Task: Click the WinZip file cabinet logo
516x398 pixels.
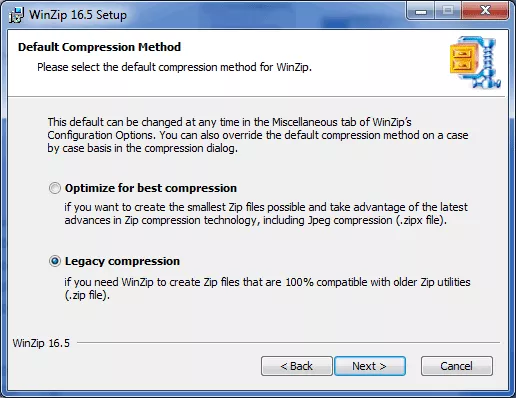Action: point(475,62)
